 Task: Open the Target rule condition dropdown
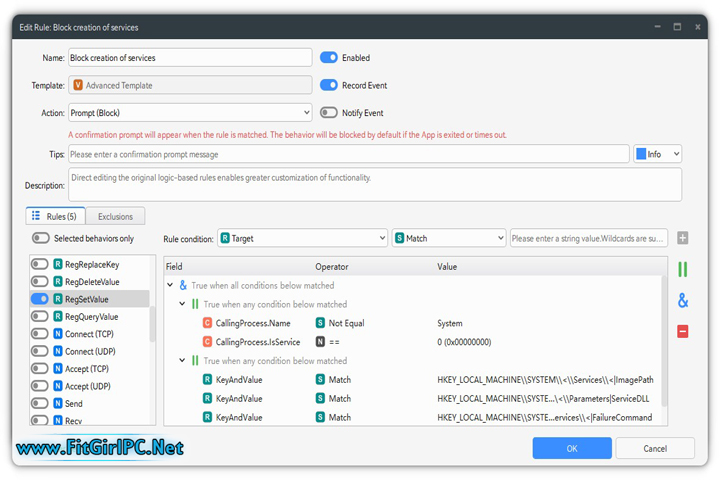coord(302,238)
